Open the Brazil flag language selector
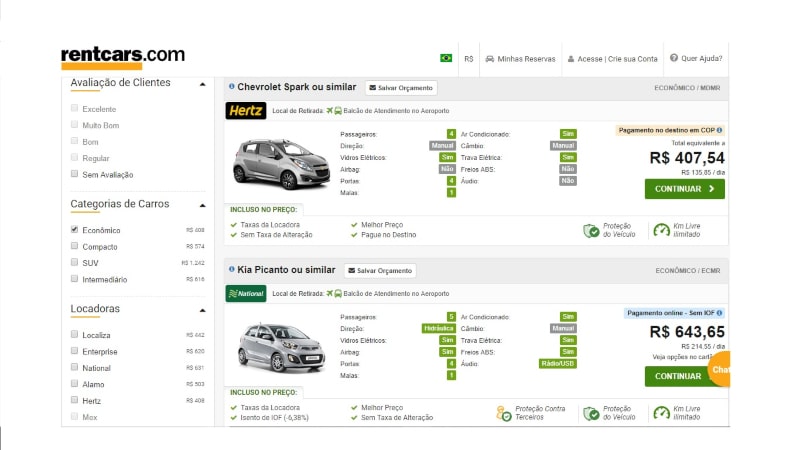 446,58
